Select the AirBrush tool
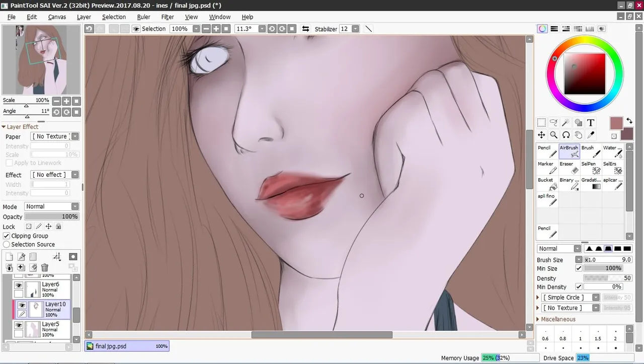Screen dimensions: 644x364 point(569,152)
